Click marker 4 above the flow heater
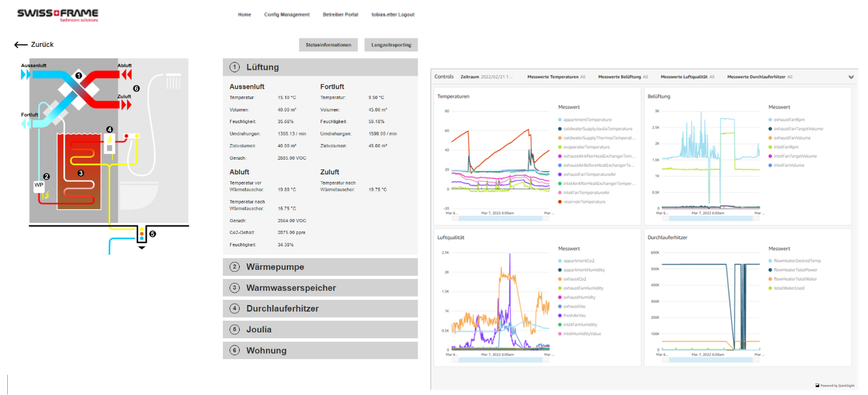The width and height of the screenshot is (868, 395). 109,130
